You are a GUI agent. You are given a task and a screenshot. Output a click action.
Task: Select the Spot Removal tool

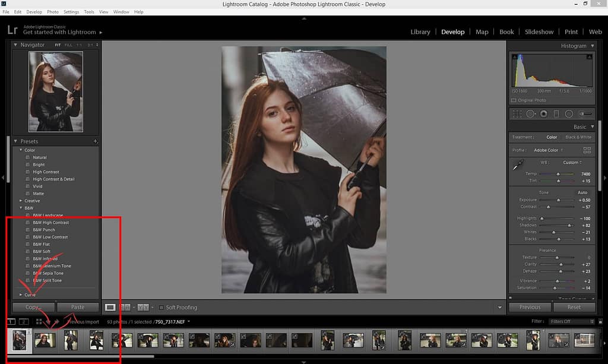tap(530, 114)
